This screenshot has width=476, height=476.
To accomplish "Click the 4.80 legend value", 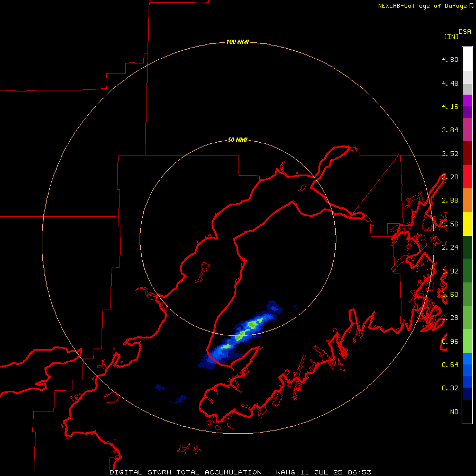I will [450, 59].
